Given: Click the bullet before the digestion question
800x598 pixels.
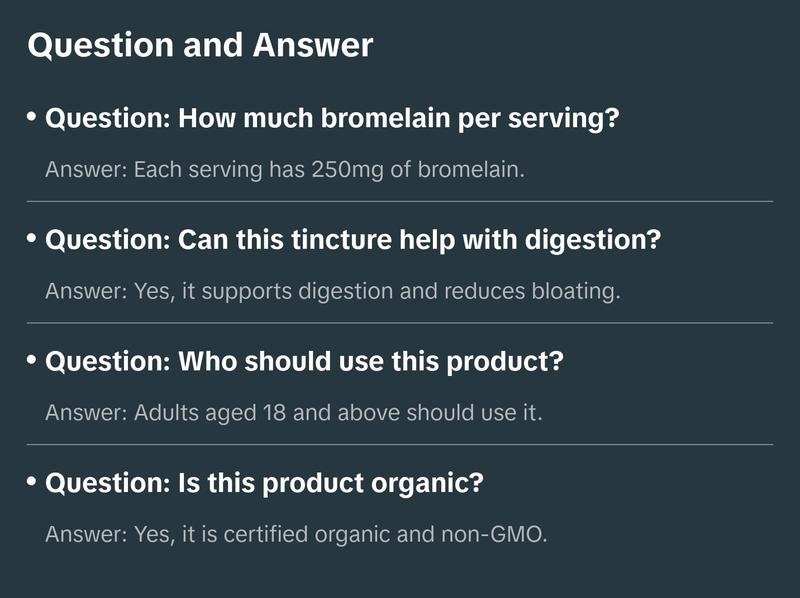Looking at the screenshot, I should click(32, 239).
